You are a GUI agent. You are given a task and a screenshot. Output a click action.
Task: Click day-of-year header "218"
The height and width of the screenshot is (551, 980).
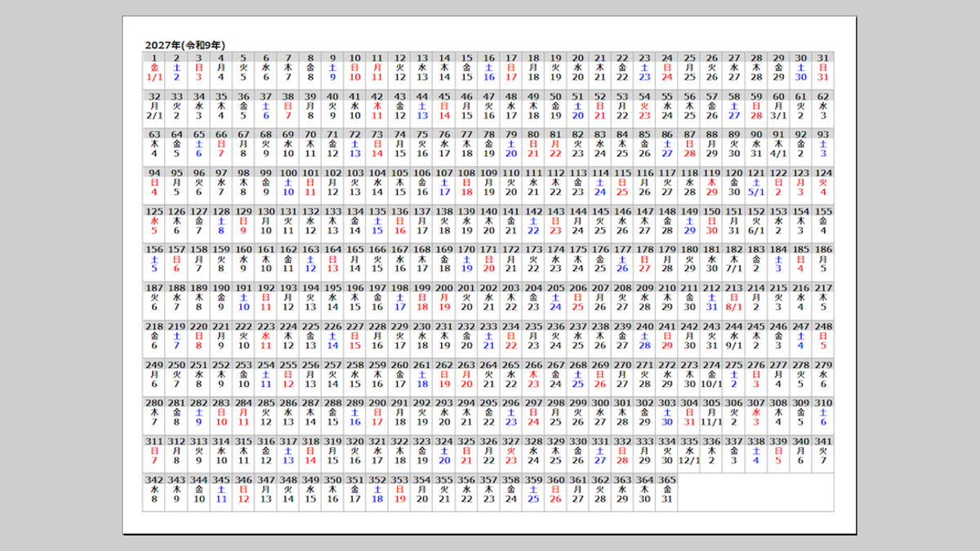154,327
